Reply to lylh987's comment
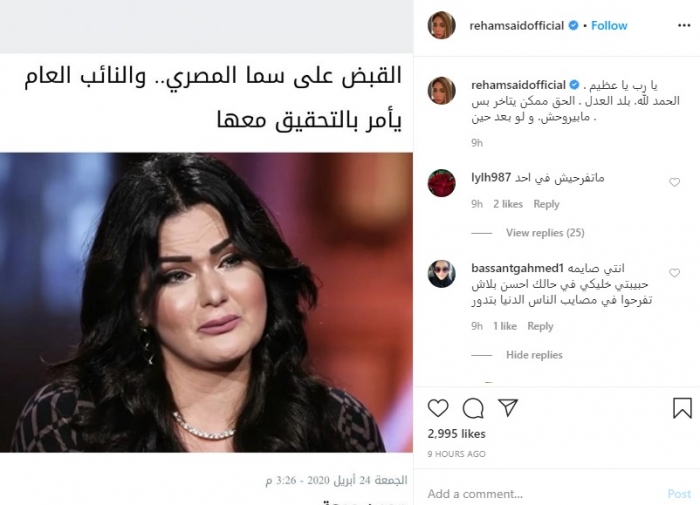 pos(546,204)
